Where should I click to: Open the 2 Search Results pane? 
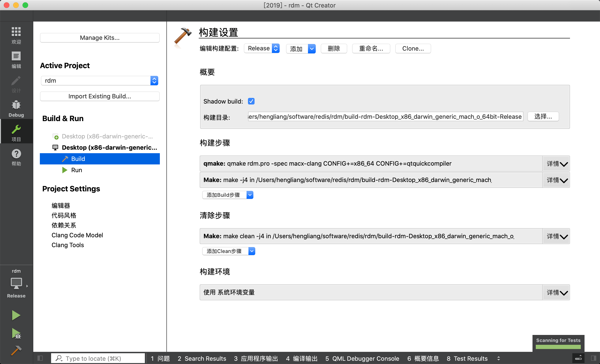(202, 358)
